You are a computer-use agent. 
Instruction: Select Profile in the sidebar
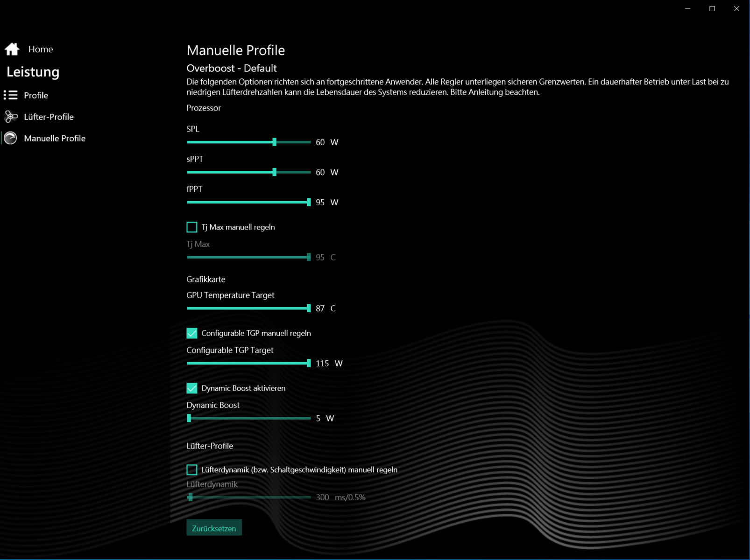point(36,95)
